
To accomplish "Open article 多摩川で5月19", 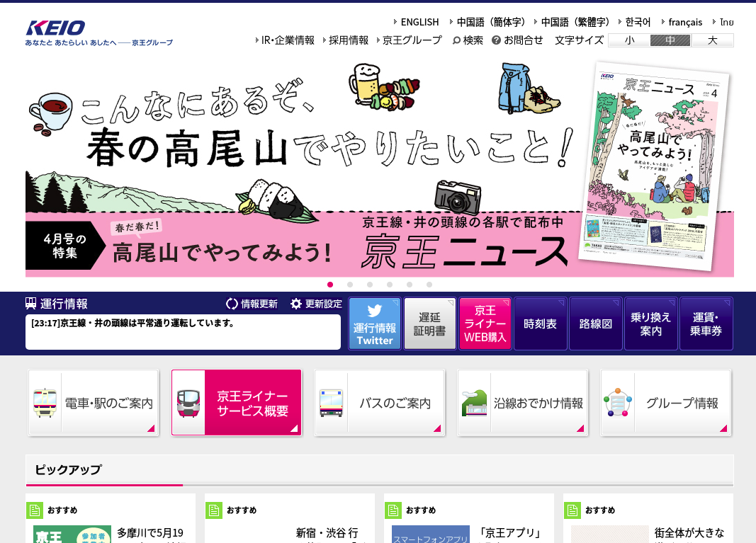I will tap(150, 533).
